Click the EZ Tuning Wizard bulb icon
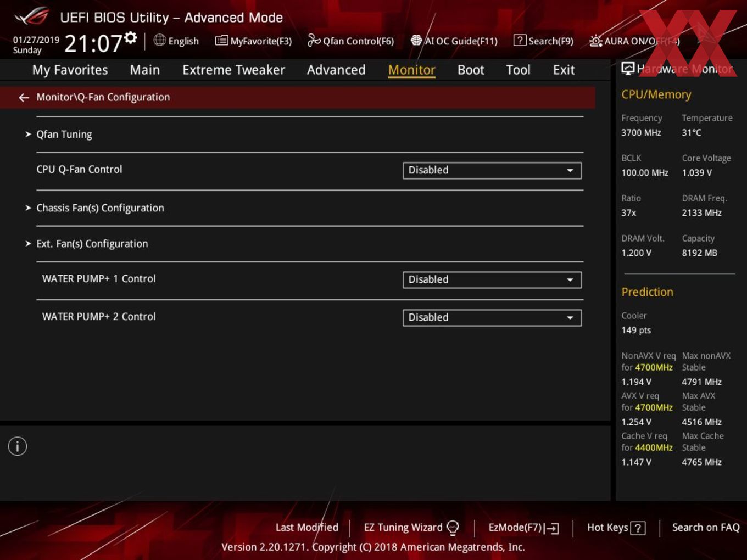The width and height of the screenshot is (747, 560). coord(453,528)
